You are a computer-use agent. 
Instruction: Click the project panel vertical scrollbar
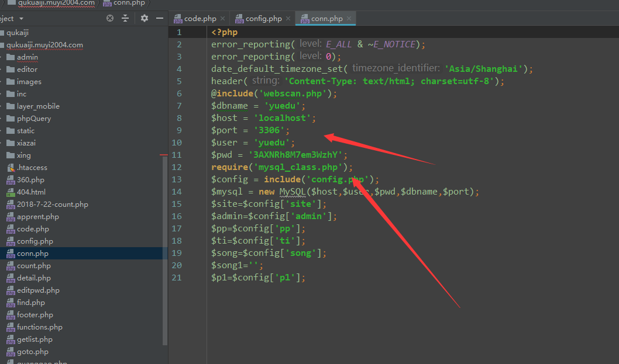click(165, 251)
